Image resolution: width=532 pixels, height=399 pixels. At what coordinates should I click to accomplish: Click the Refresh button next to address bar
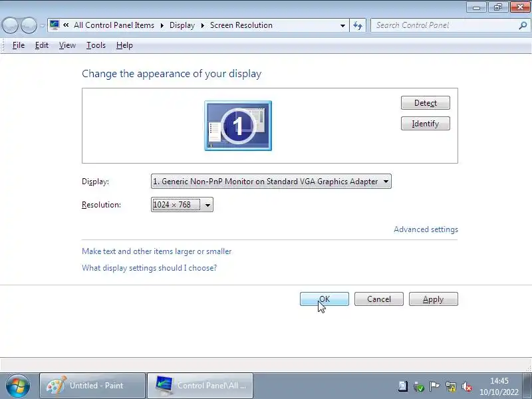pyautogui.click(x=358, y=25)
